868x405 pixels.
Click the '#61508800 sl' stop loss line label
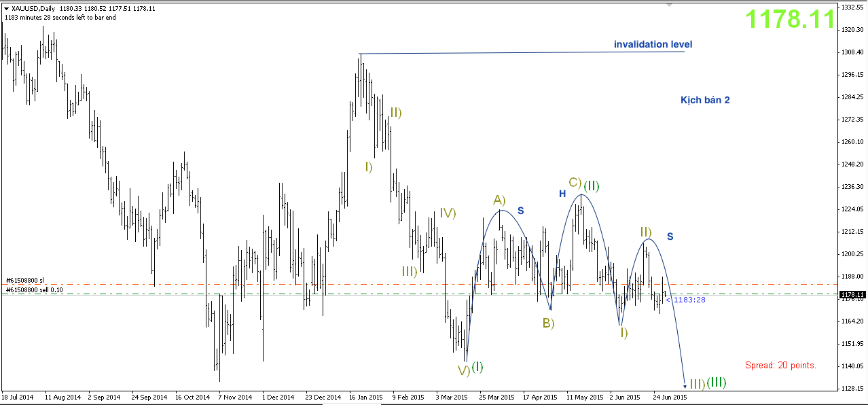point(25,280)
